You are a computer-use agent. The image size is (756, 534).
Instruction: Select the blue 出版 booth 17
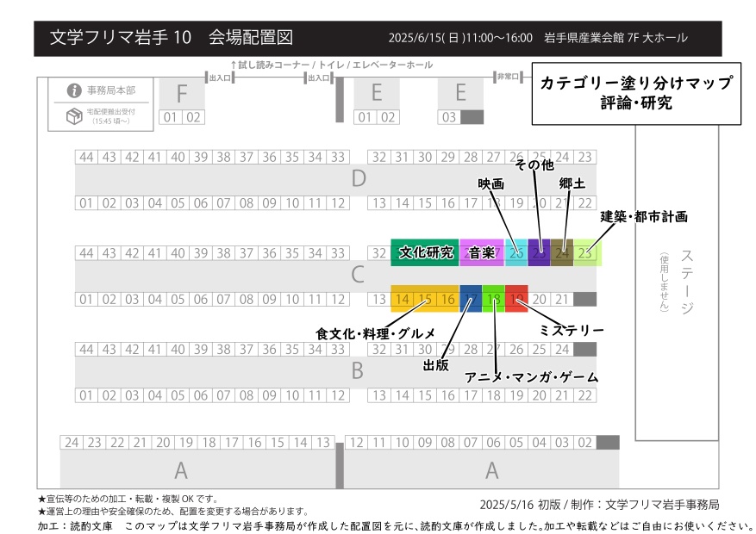[x=470, y=299]
